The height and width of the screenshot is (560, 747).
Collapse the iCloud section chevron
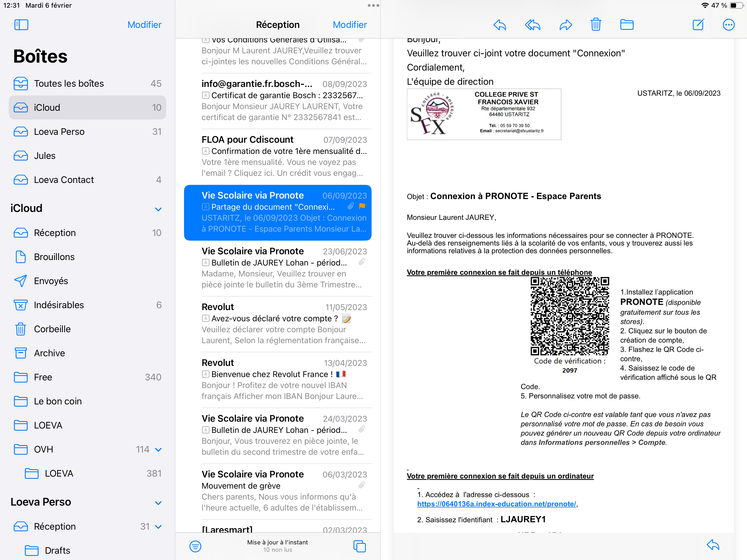[x=158, y=209]
